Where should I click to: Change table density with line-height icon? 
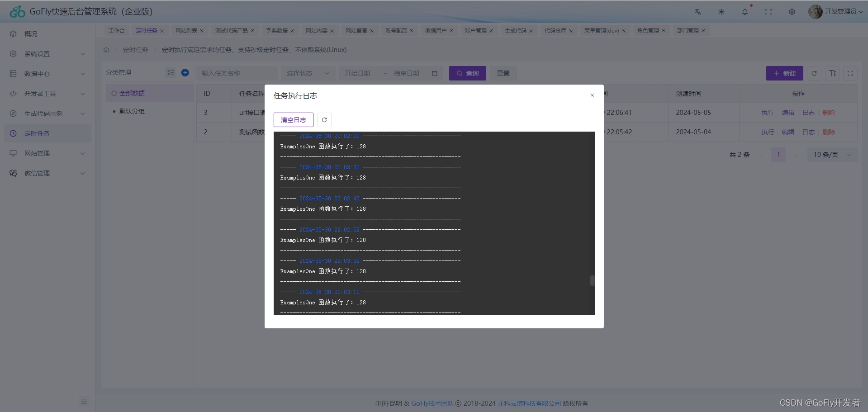tap(832, 73)
